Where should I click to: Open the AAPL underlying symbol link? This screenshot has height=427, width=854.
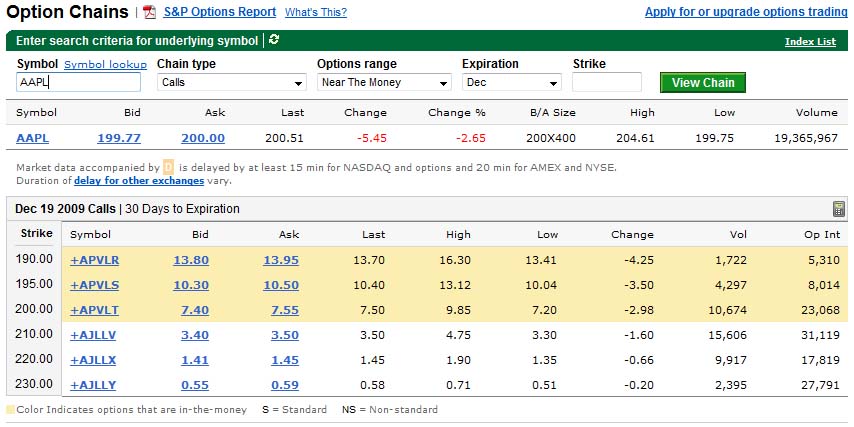tap(33, 138)
